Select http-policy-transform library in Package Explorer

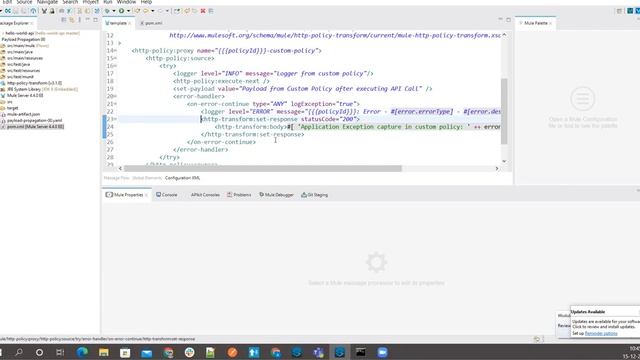[31, 83]
